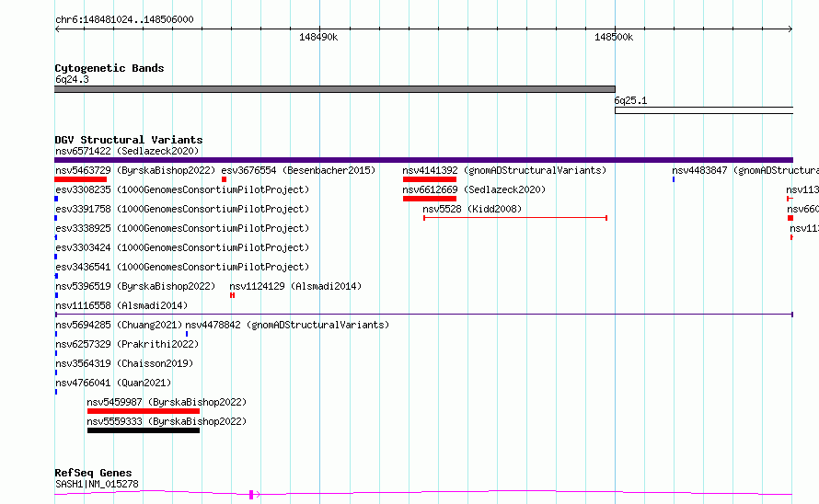Click the right arrow of the ruler

(x=790, y=29)
